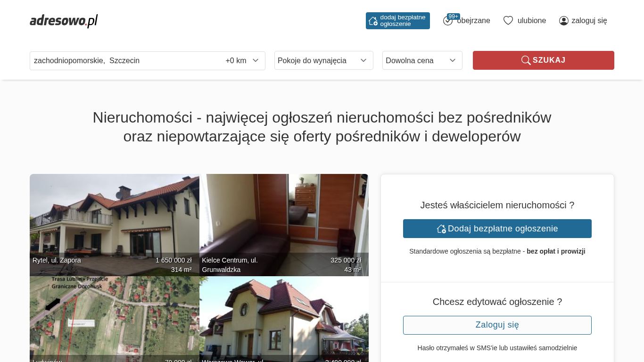Click the magnifier icon on SZUKAJ

526,60
